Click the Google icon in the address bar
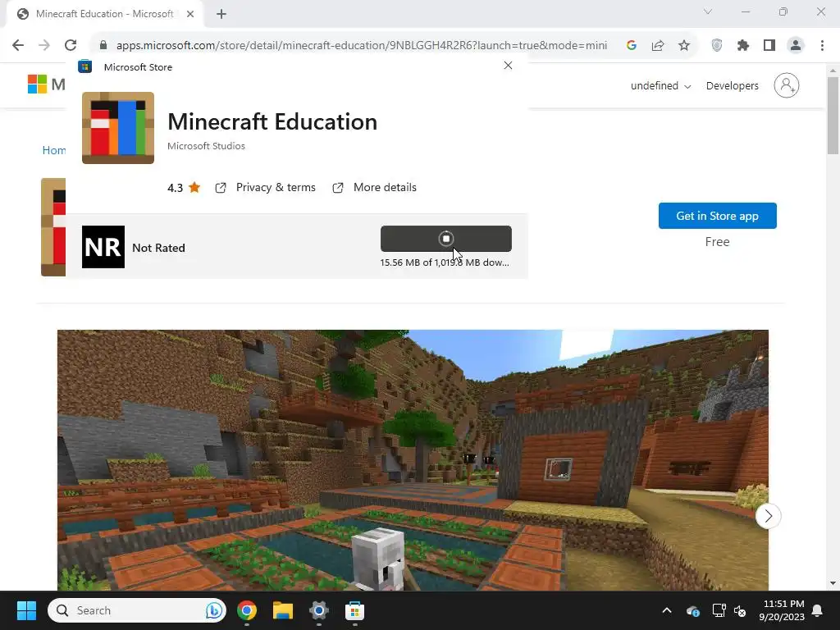840x630 pixels. pyautogui.click(x=631, y=45)
